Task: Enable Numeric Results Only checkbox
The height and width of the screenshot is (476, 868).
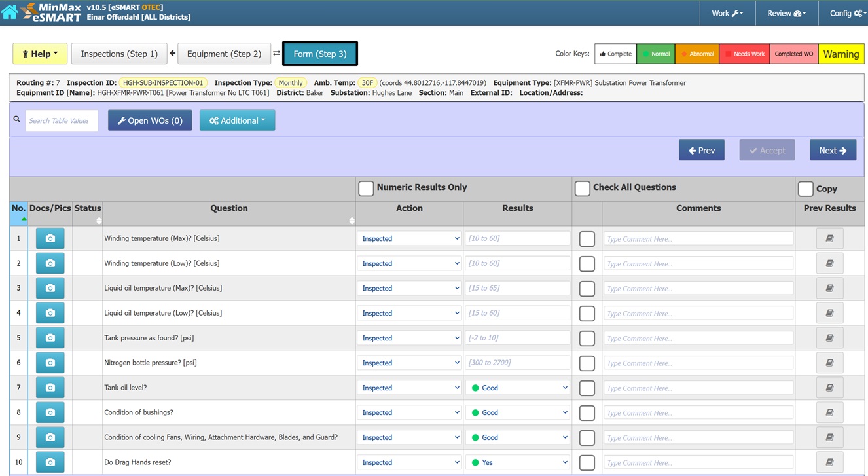Action: pyautogui.click(x=366, y=189)
